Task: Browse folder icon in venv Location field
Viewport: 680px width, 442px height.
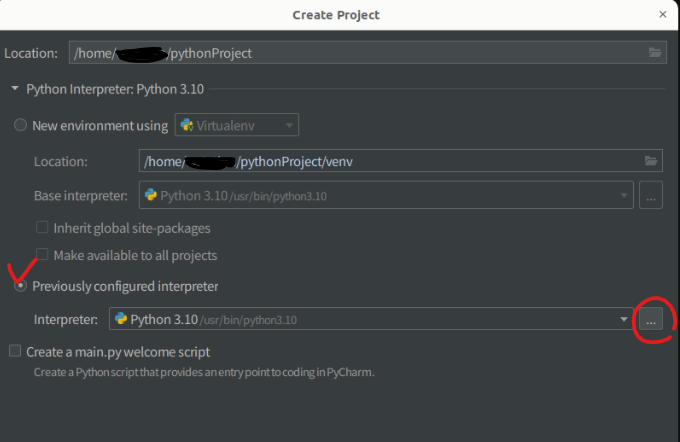Action: [x=651, y=161]
